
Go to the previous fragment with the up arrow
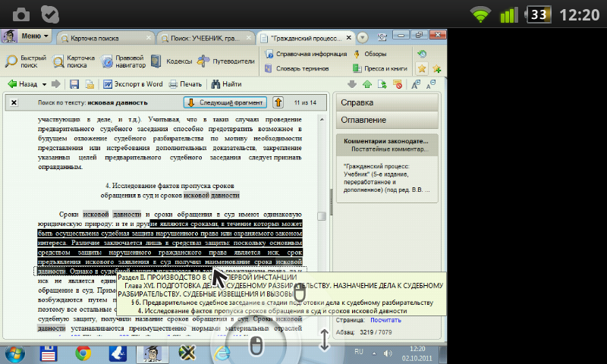coord(278,102)
